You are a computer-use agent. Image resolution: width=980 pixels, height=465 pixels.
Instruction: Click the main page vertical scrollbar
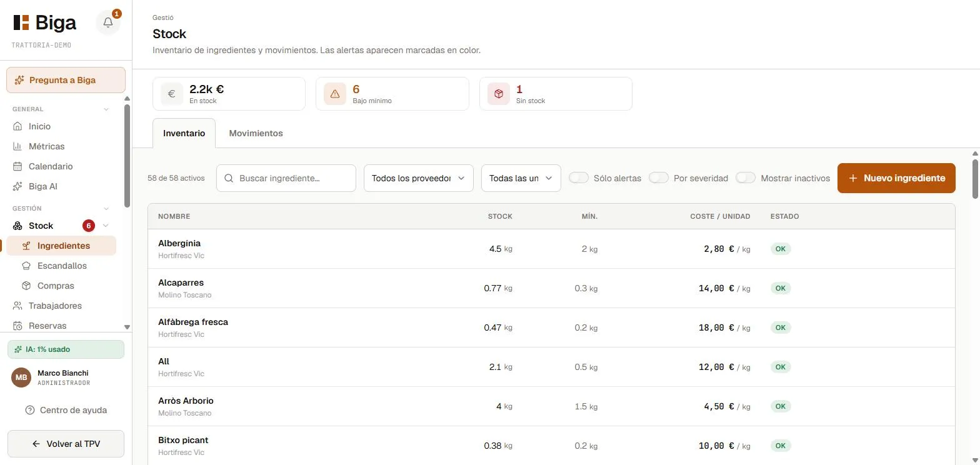click(x=976, y=179)
